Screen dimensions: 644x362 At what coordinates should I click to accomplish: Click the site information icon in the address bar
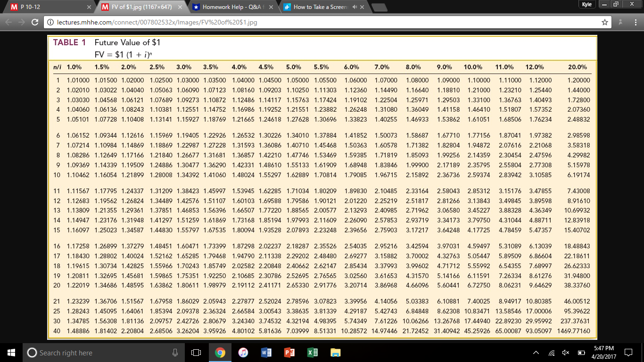click(50, 21)
